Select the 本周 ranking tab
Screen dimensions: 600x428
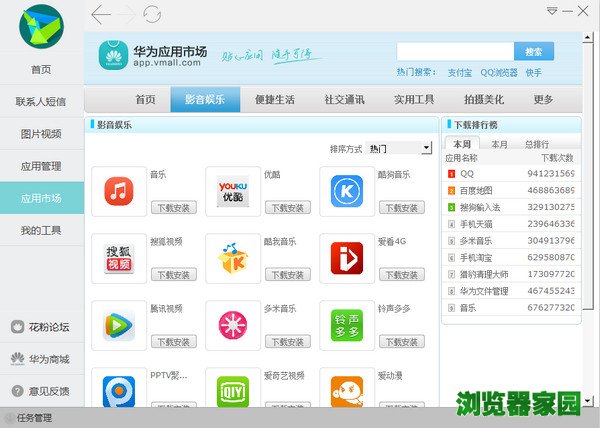point(462,144)
